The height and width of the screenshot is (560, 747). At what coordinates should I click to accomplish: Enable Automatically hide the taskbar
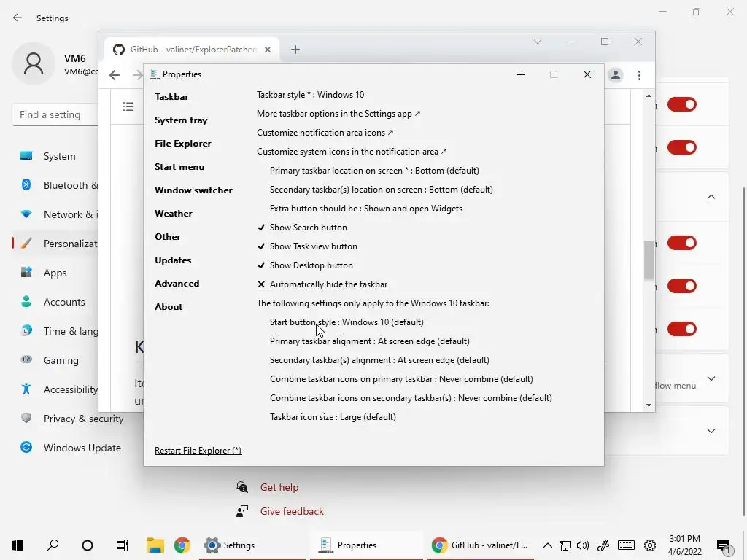pos(322,284)
